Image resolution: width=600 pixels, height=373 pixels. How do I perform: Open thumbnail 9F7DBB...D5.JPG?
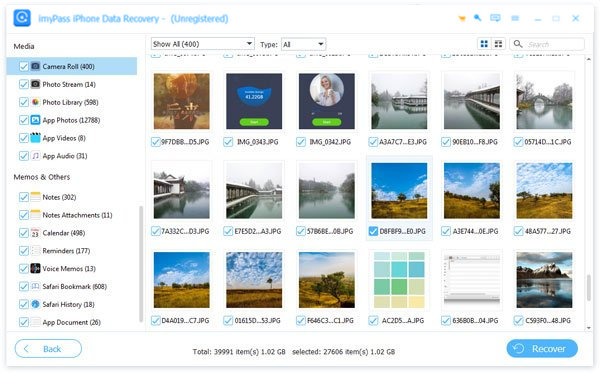[x=182, y=101]
